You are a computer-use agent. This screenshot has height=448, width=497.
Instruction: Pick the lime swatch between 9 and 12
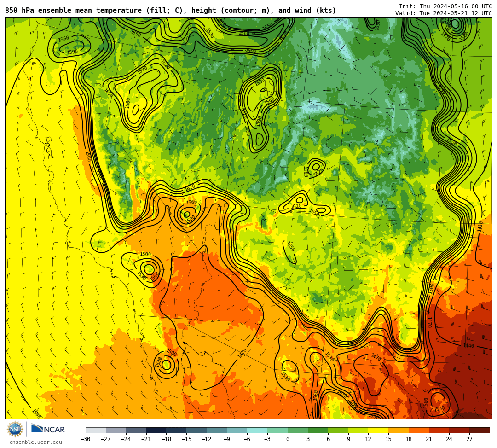click(358, 430)
